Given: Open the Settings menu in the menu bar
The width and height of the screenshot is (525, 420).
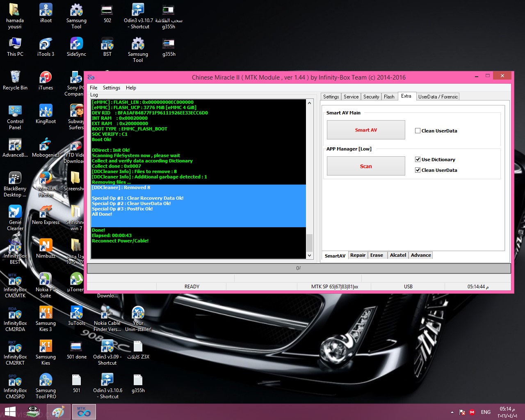Looking at the screenshot, I should pyautogui.click(x=112, y=88).
